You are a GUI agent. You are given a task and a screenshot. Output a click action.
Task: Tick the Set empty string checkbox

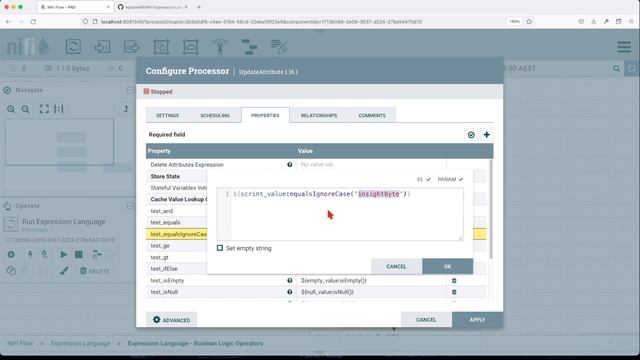coord(220,248)
